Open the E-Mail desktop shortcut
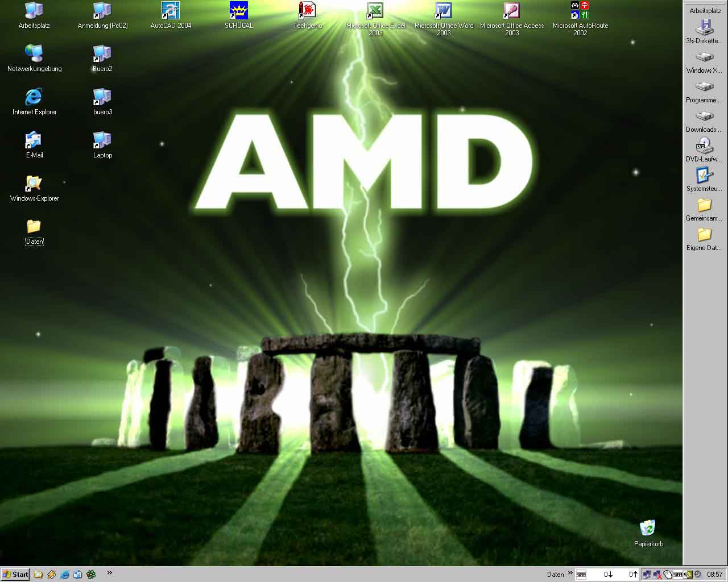Screen dimensions: 728x582 coord(34,145)
